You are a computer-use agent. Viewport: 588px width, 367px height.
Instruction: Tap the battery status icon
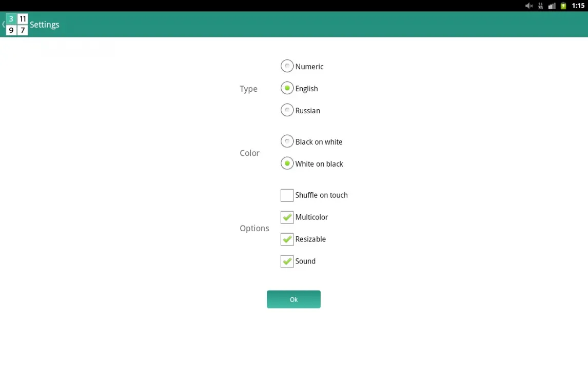click(563, 6)
